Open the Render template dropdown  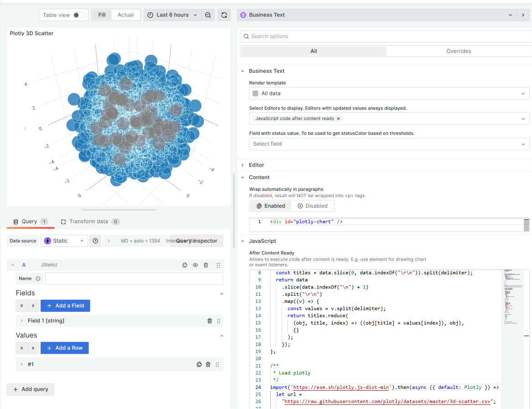tap(389, 93)
